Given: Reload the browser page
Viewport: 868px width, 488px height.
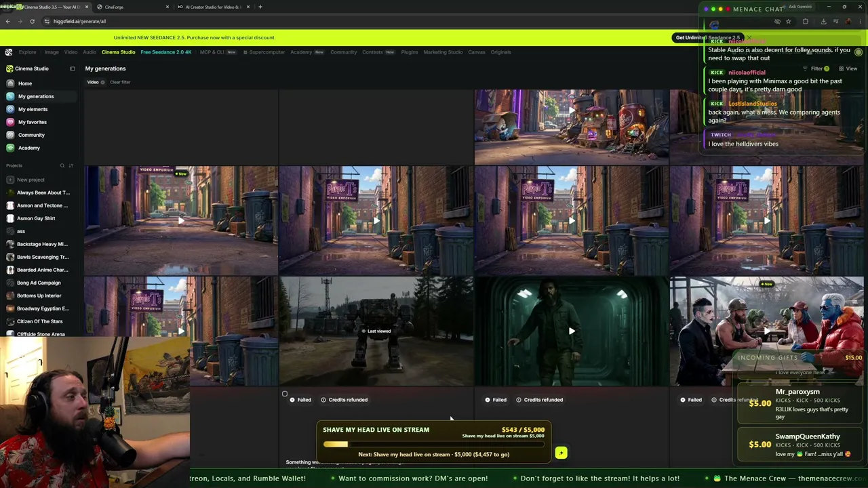Looking at the screenshot, I should point(32,21).
